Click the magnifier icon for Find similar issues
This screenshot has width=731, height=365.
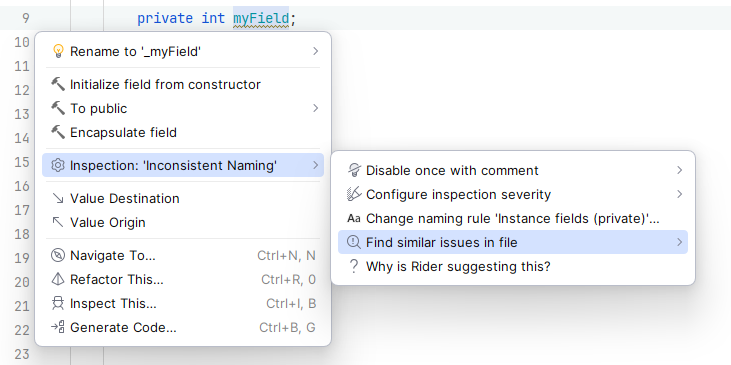click(354, 242)
